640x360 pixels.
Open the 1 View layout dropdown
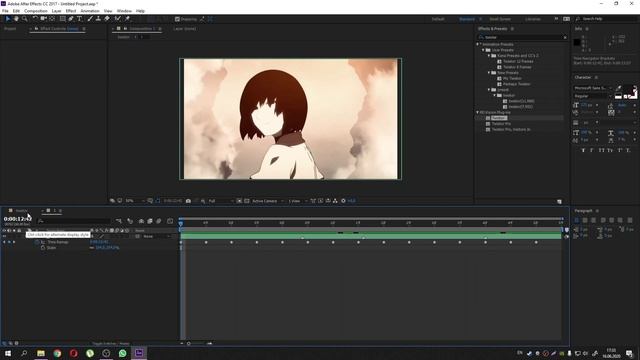(298, 201)
